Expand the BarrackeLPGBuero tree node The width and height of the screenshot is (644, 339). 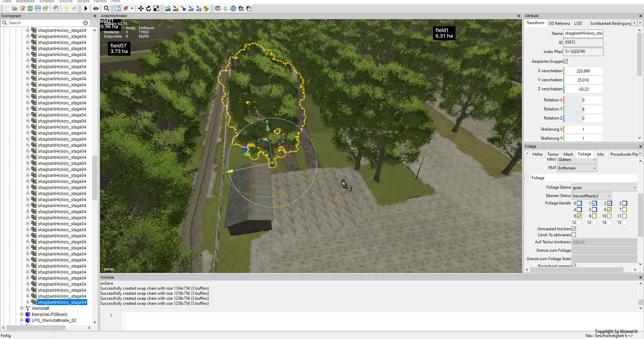pyautogui.click(x=22, y=314)
